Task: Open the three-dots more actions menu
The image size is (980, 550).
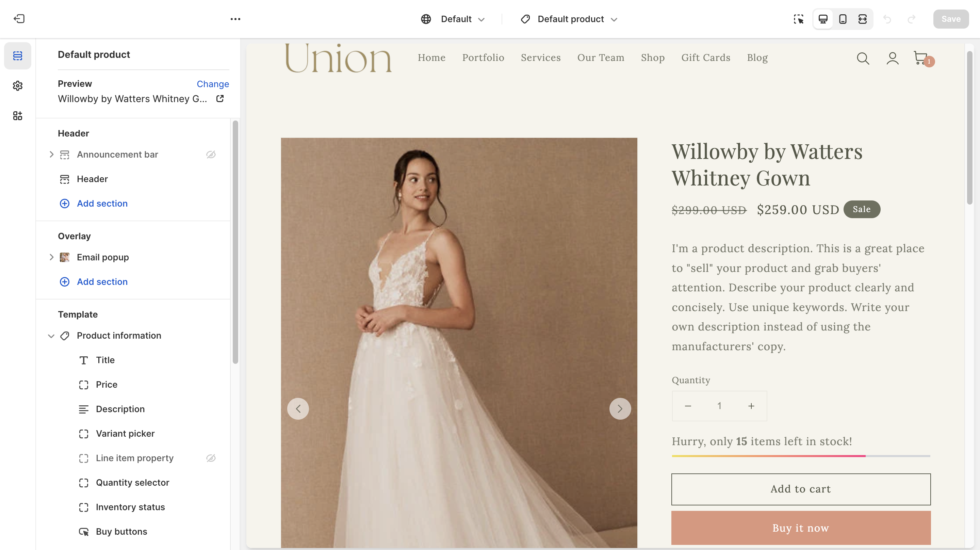Action: tap(235, 19)
